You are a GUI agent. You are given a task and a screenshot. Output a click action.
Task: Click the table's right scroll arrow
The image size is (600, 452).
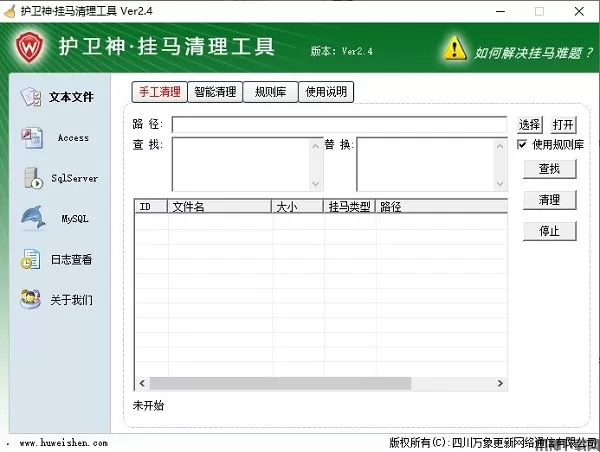500,383
